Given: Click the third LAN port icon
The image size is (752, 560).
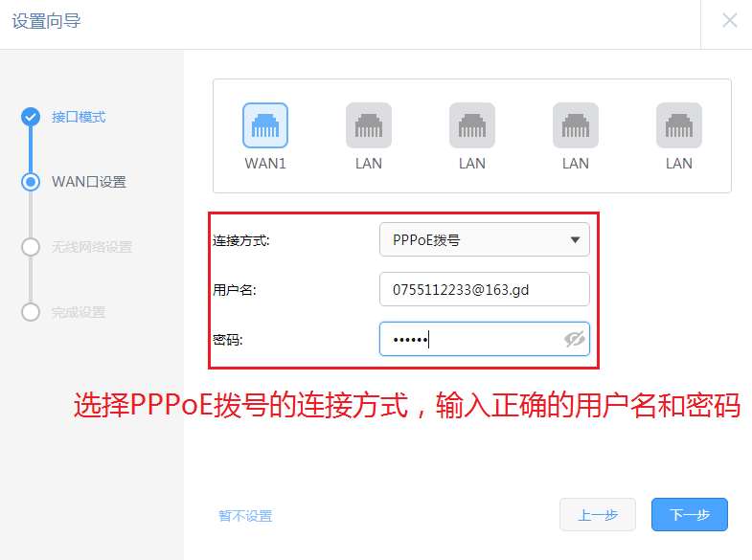Looking at the screenshot, I should coord(576,125).
